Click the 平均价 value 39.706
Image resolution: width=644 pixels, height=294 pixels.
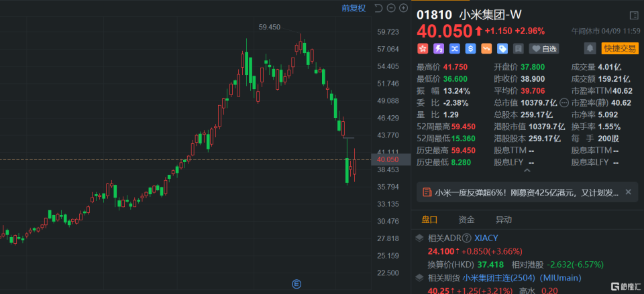(x=533, y=91)
